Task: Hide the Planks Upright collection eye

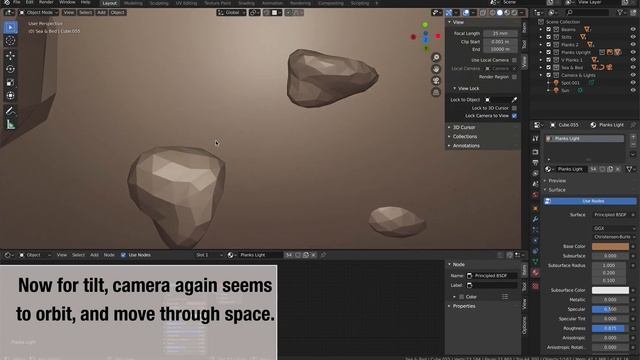Action: 633,52
